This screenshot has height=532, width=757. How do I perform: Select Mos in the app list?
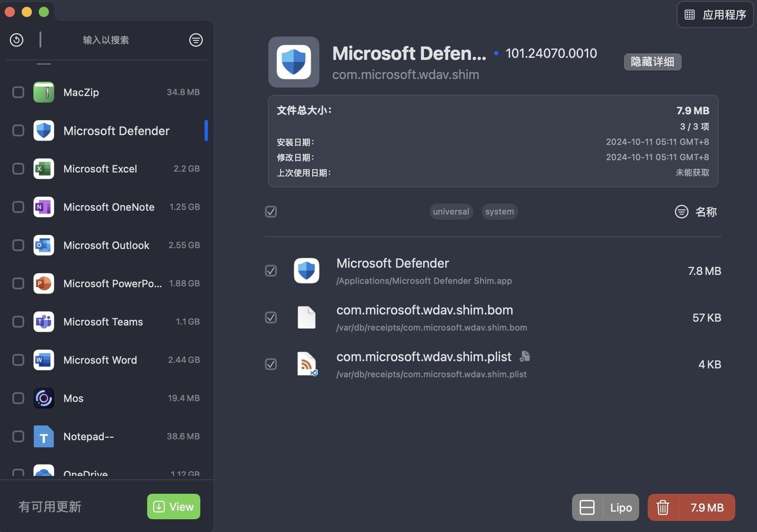106,398
